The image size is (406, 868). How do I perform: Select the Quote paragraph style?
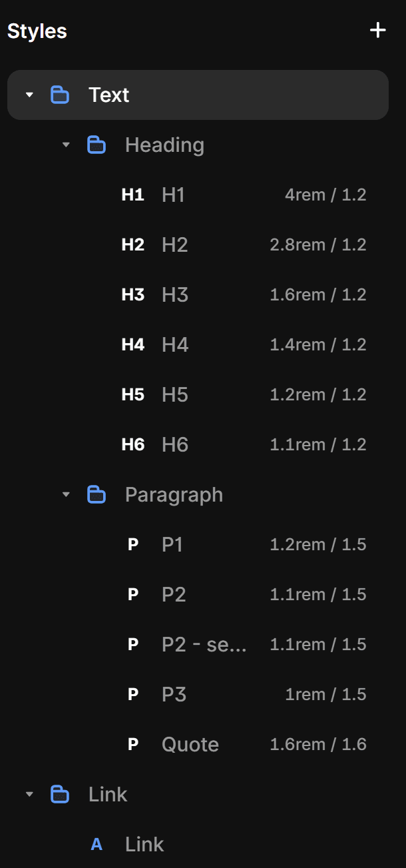pos(190,743)
